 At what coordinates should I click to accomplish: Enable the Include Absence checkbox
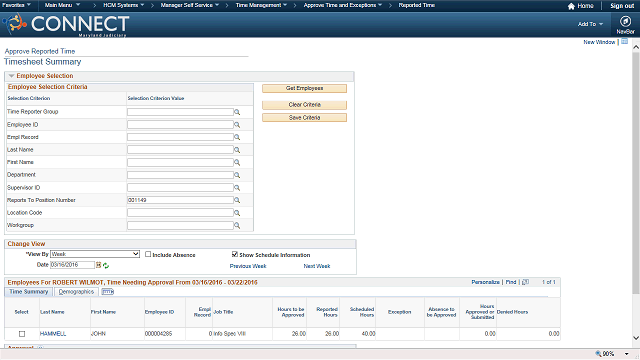(x=148, y=254)
